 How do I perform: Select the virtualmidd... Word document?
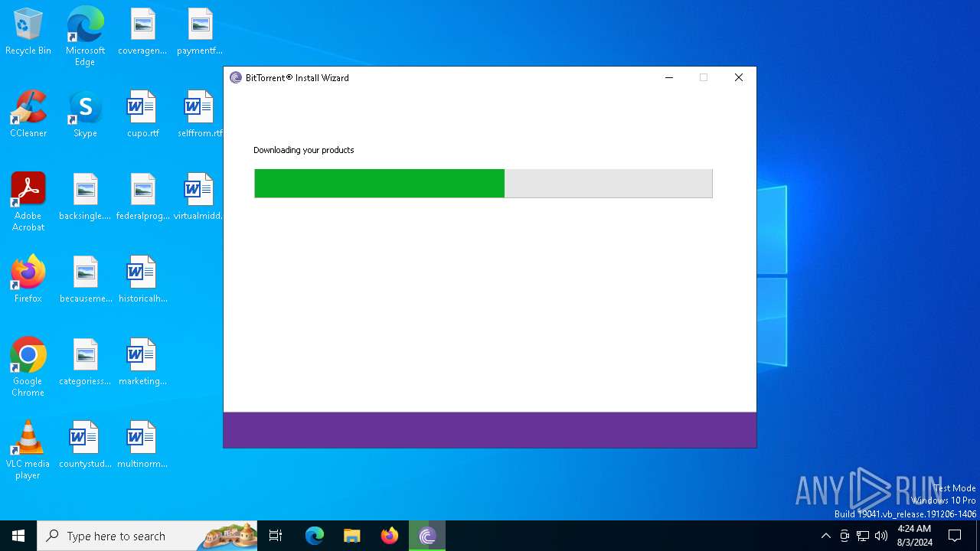tap(198, 197)
